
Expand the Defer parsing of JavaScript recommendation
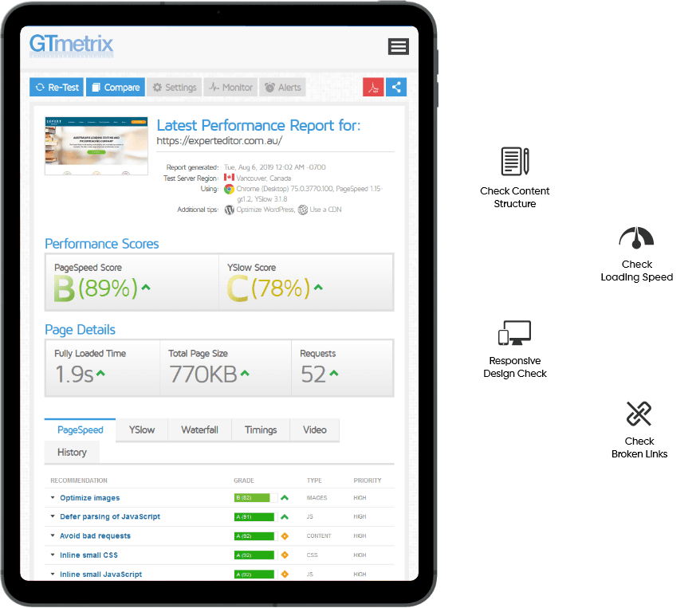53,516
